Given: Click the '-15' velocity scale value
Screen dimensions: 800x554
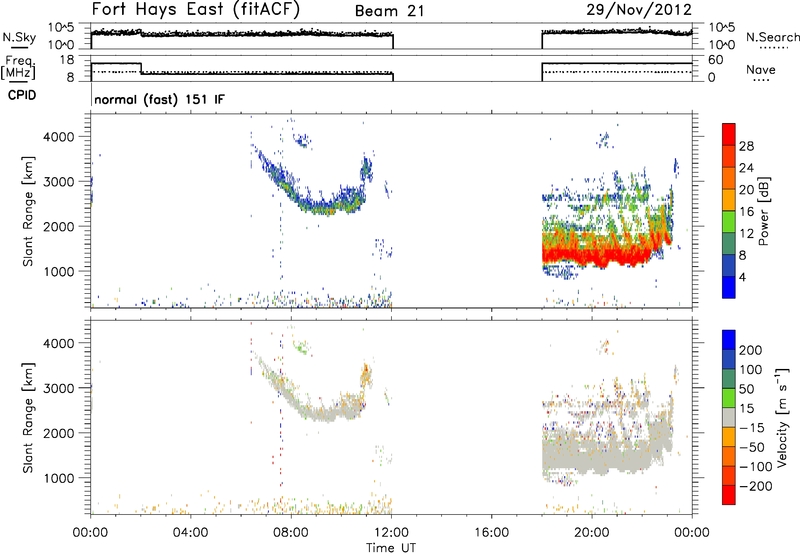Looking at the screenshot, I should 752,428.
